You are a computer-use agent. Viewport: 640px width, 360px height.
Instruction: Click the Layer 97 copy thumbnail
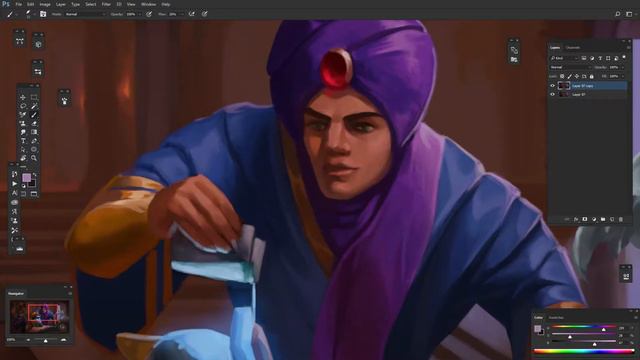(x=564, y=86)
